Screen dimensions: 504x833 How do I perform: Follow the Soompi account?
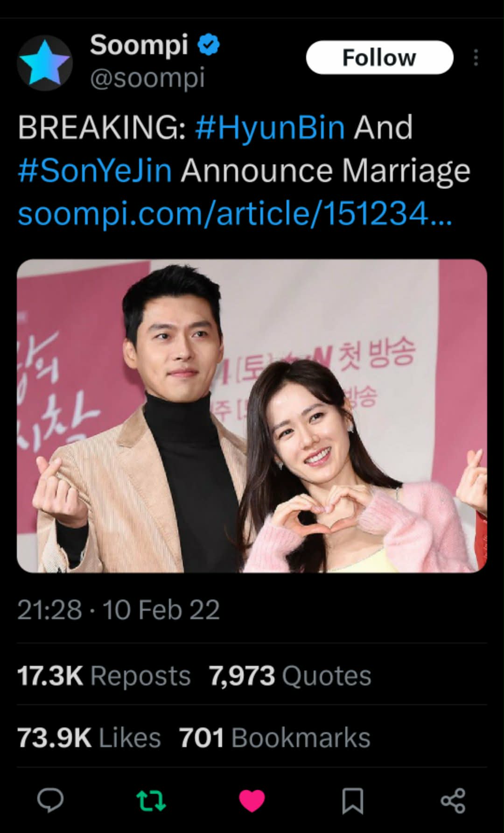[379, 57]
